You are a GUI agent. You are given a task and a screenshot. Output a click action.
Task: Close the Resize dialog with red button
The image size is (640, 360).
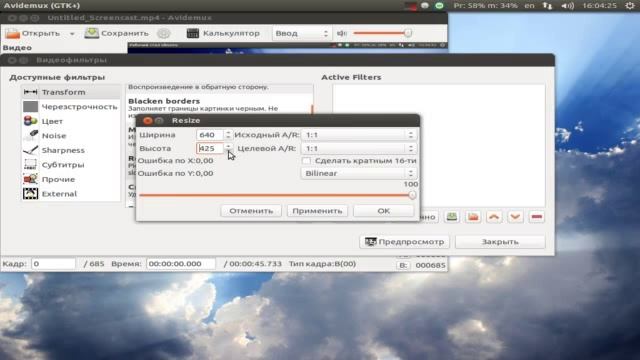[148, 120]
